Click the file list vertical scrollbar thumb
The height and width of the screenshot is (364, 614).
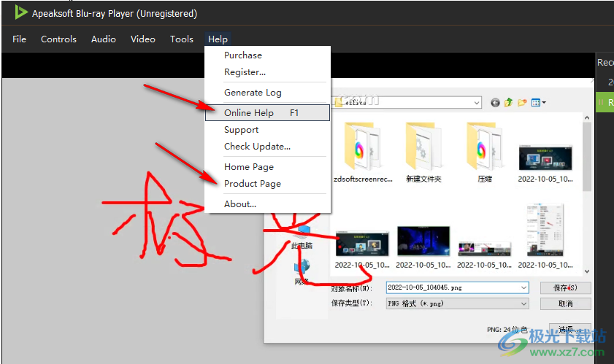[x=586, y=157]
